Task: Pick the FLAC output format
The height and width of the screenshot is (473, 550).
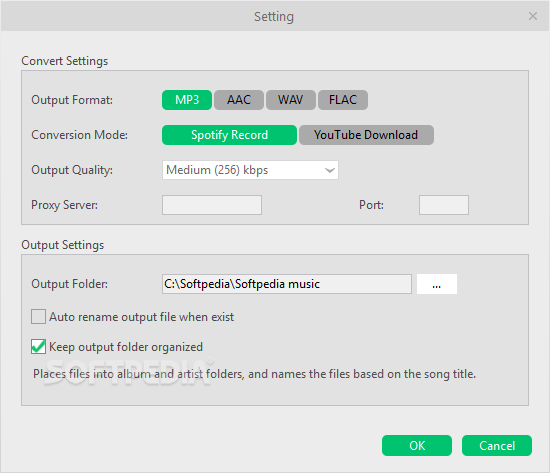Action: tap(343, 100)
